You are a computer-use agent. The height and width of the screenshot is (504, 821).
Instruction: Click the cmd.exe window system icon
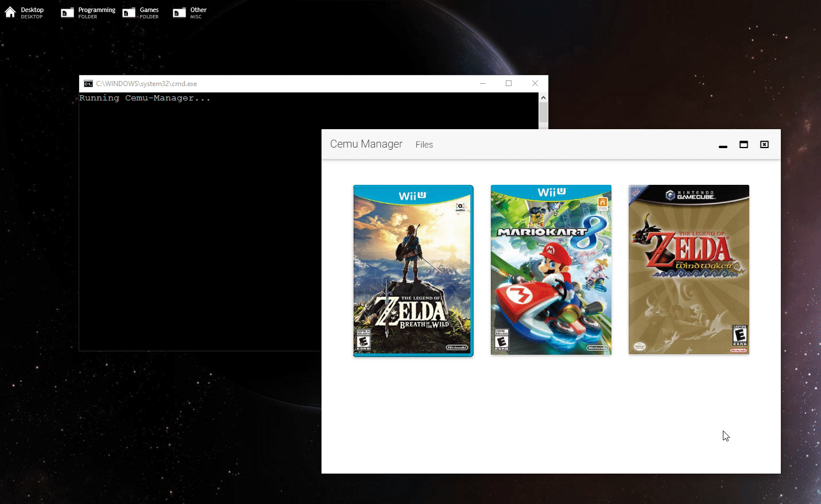coord(88,84)
